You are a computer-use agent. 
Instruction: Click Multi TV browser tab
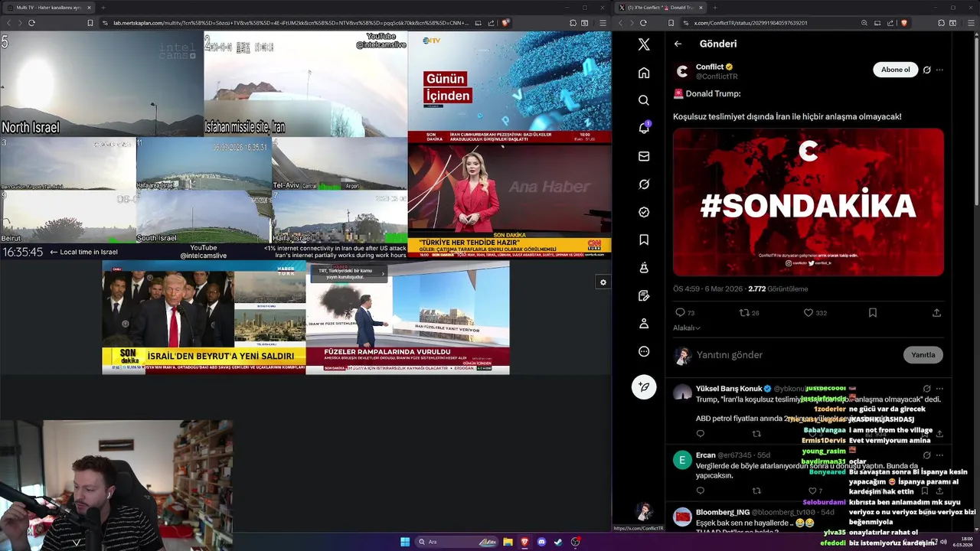[47, 8]
